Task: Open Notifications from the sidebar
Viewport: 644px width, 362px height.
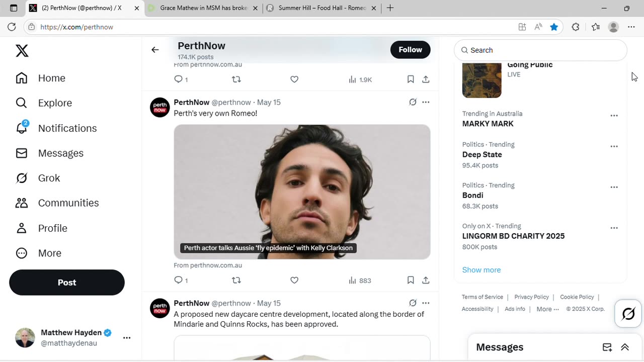Action: pyautogui.click(x=56, y=128)
